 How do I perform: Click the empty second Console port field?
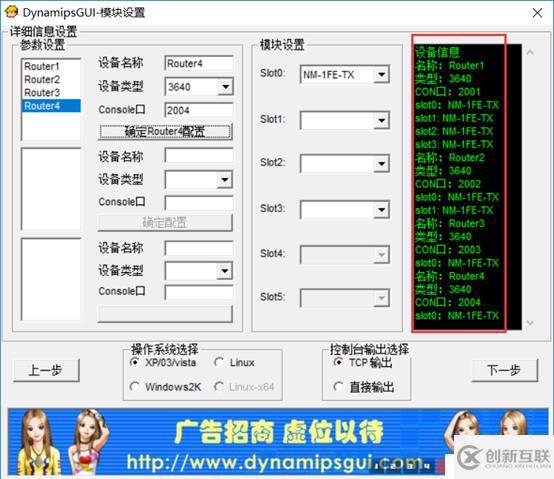pos(199,203)
